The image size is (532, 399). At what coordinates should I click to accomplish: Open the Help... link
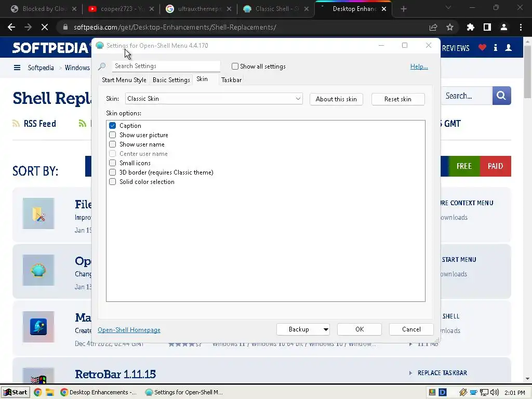(x=419, y=66)
